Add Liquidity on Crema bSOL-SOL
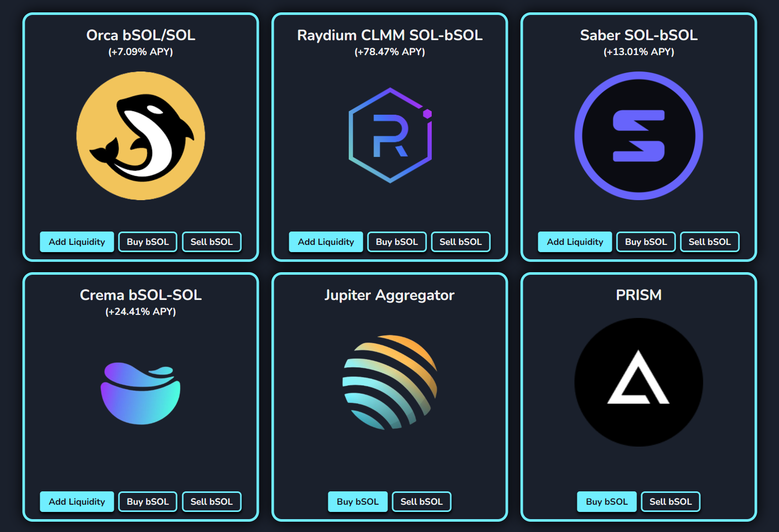 (77, 502)
